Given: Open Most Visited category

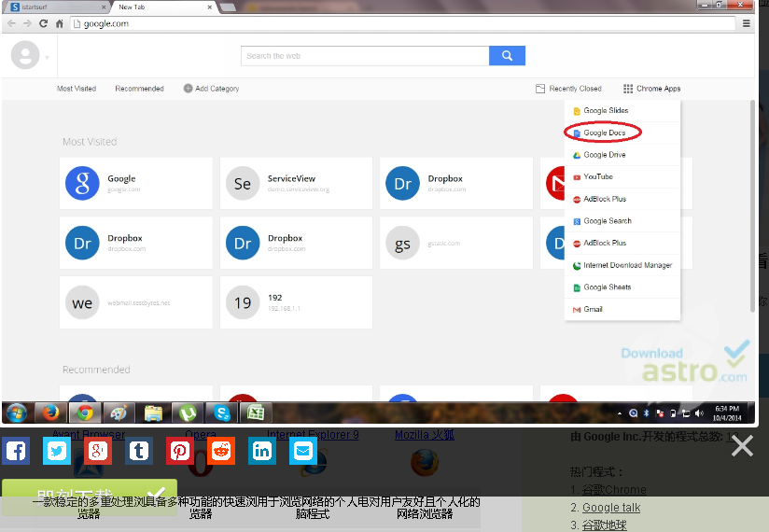Looking at the screenshot, I should click(x=77, y=89).
